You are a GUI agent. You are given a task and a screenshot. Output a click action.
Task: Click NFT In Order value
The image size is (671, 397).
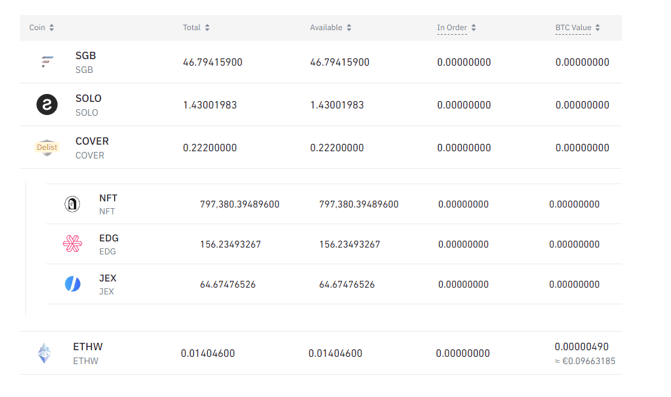click(463, 204)
